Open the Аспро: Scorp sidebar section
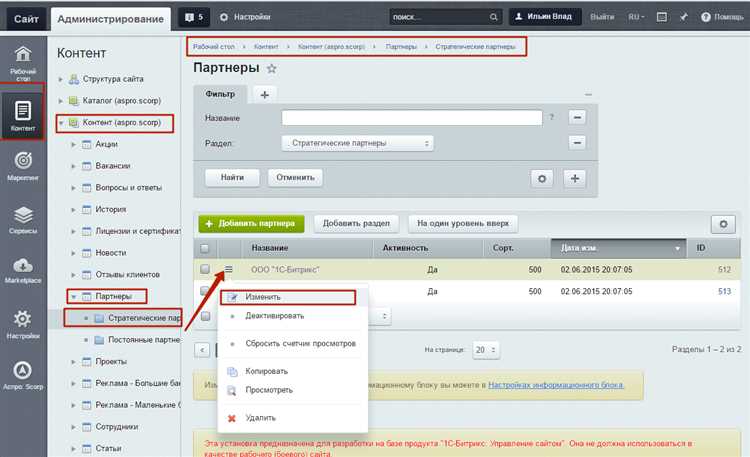The height and width of the screenshot is (457, 750). point(23,376)
